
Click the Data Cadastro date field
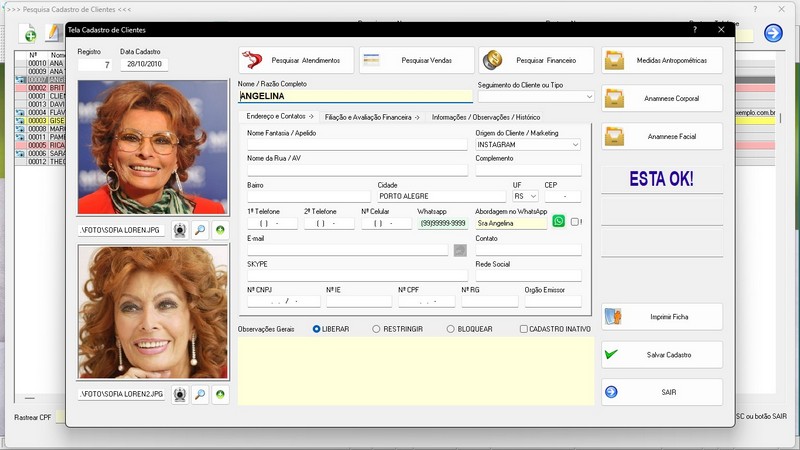point(144,64)
